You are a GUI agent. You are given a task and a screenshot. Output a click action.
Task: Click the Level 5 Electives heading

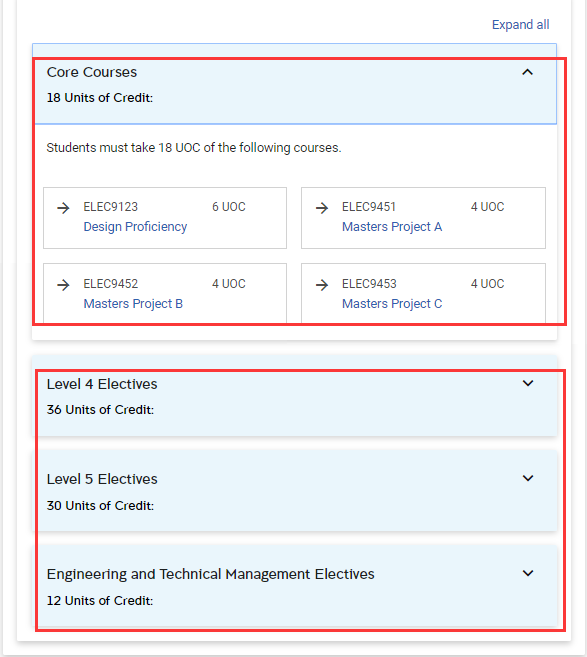(102, 479)
